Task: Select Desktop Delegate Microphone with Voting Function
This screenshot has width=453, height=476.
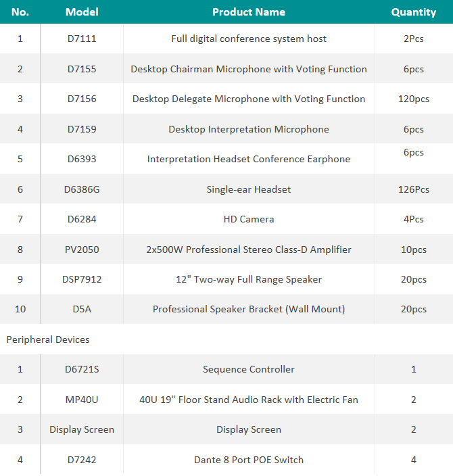Action: pos(249,99)
